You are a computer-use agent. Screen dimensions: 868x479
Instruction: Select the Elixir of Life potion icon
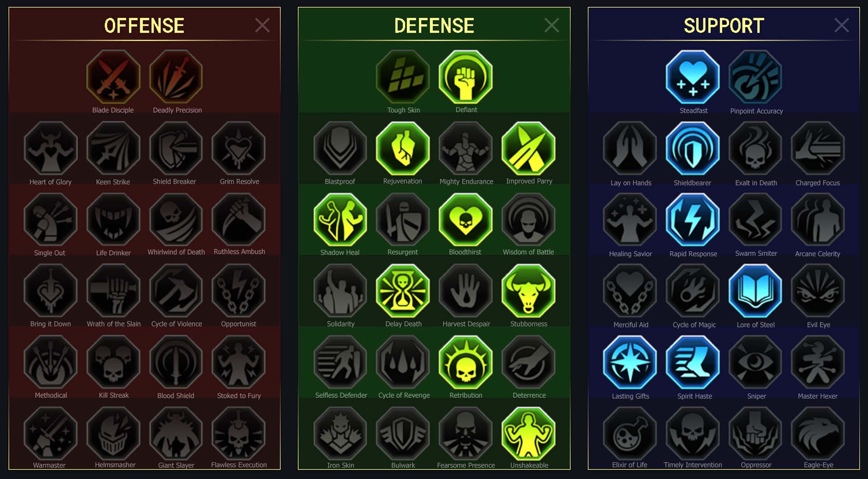pyautogui.click(x=630, y=433)
